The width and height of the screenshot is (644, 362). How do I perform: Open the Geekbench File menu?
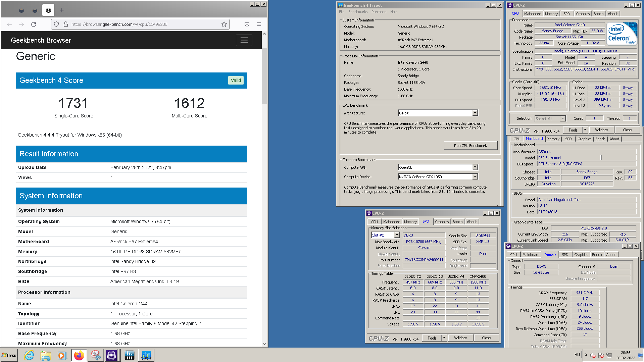point(342,12)
